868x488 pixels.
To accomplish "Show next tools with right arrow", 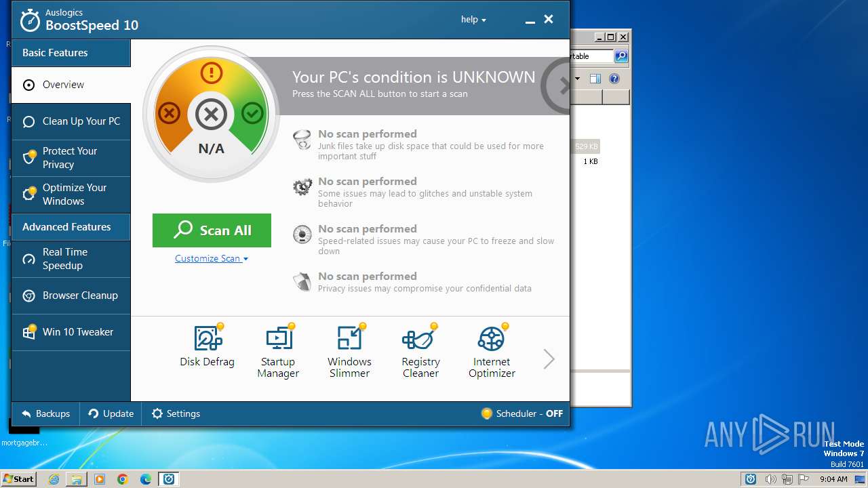I will click(549, 359).
